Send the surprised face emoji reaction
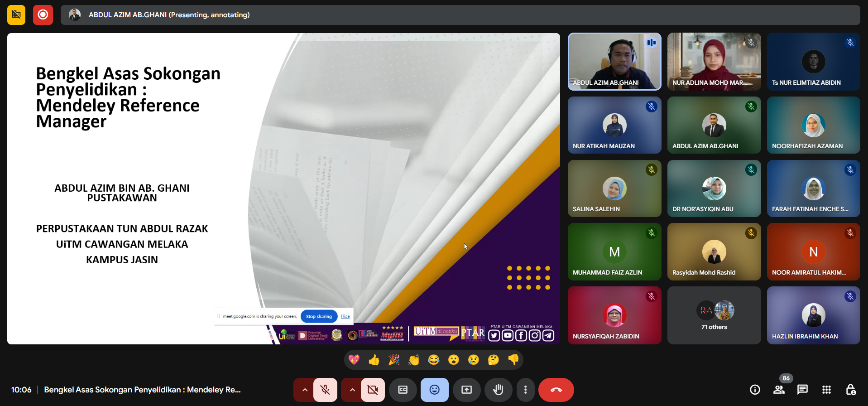The width and height of the screenshot is (868, 406). point(454,360)
